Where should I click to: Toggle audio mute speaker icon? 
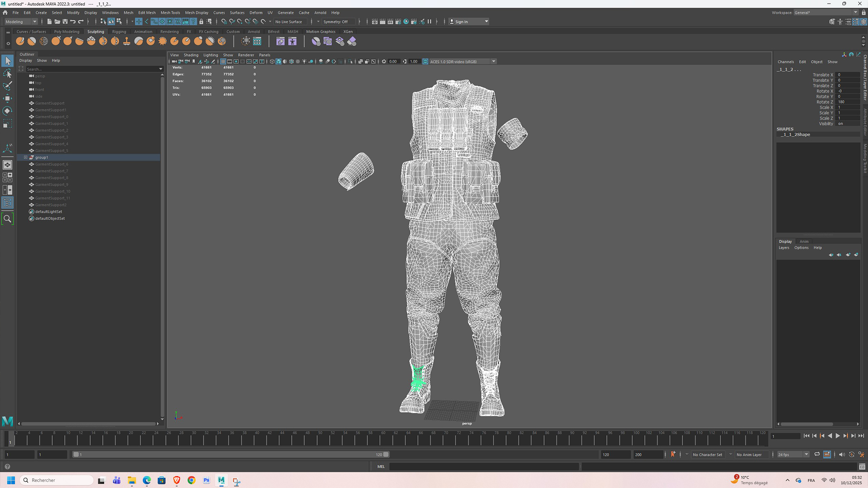[x=841, y=455]
